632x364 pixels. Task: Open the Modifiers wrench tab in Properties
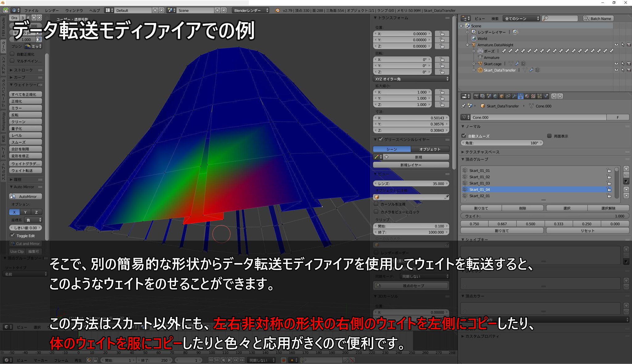click(x=514, y=96)
